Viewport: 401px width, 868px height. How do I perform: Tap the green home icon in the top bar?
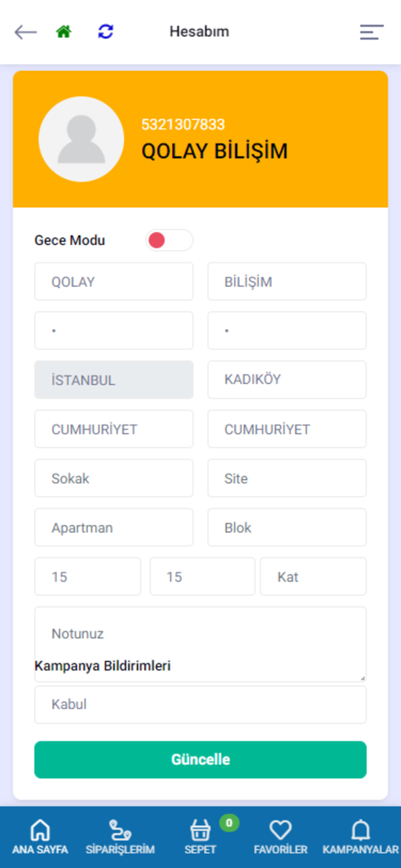(x=64, y=32)
